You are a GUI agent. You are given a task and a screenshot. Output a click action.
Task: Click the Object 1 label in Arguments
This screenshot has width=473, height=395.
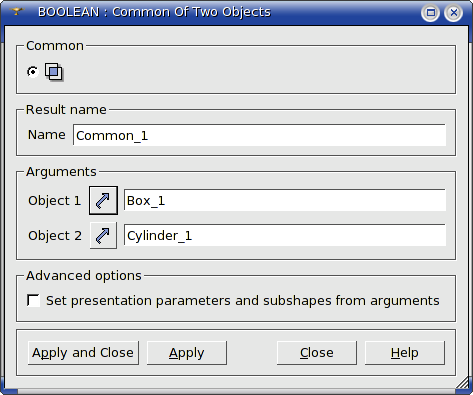click(x=55, y=201)
